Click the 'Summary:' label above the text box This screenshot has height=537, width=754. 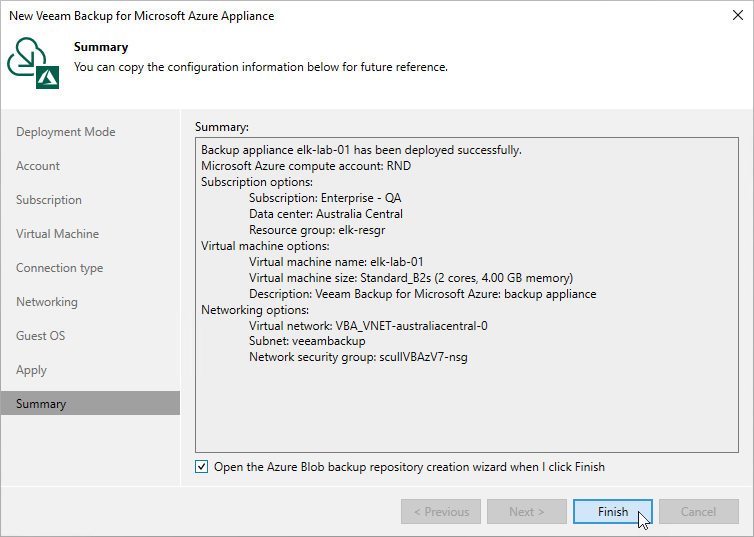222,127
